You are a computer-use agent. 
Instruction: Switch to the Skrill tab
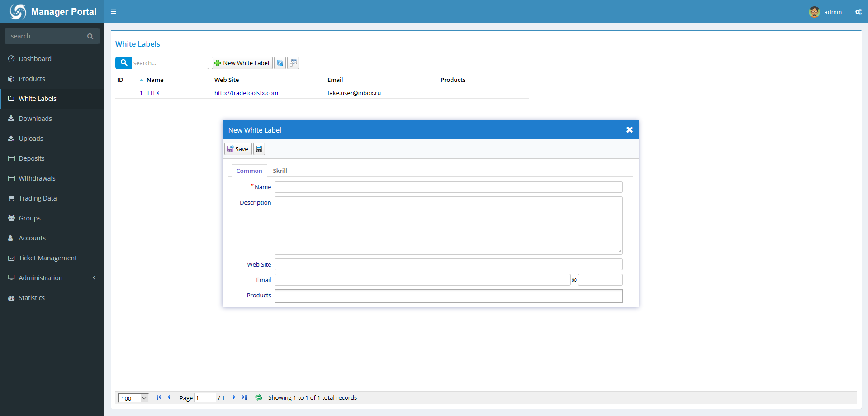pos(280,171)
